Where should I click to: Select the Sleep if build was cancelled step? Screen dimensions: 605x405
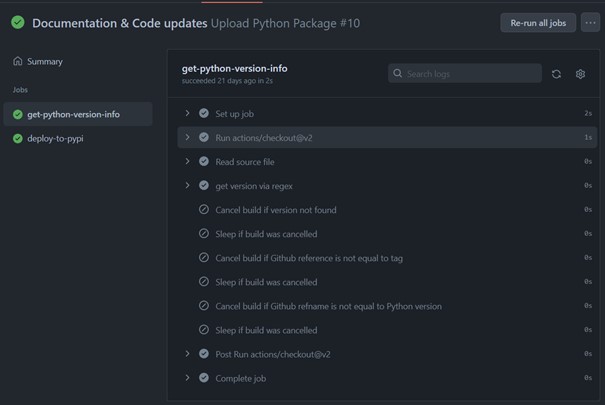[x=266, y=234]
